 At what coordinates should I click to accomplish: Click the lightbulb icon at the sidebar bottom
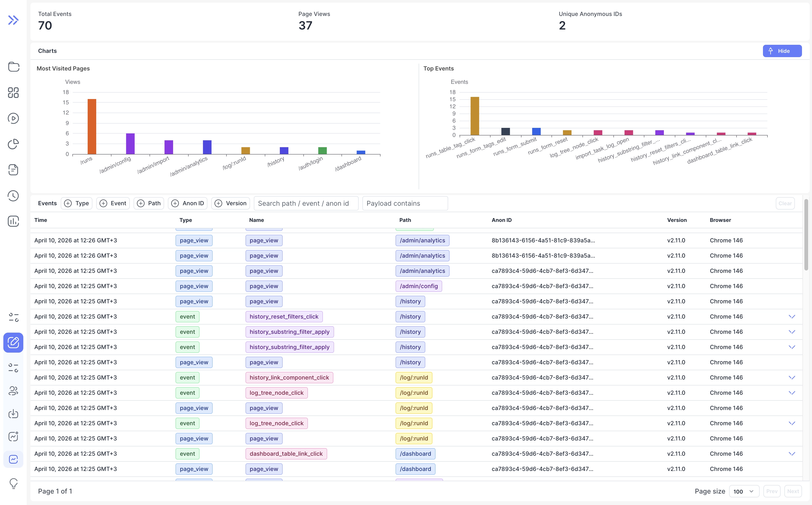[13, 484]
